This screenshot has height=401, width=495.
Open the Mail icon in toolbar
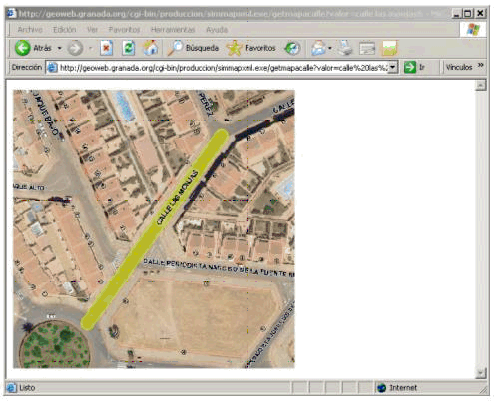pyautogui.click(x=318, y=48)
